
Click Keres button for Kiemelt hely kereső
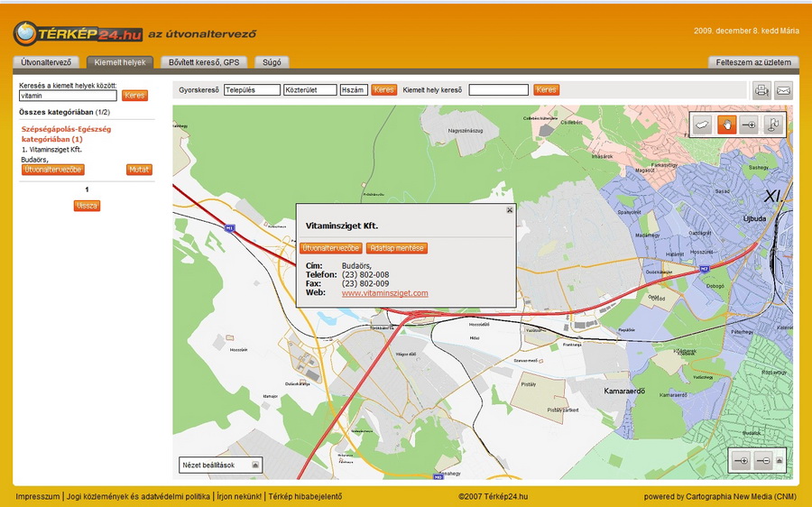click(547, 89)
